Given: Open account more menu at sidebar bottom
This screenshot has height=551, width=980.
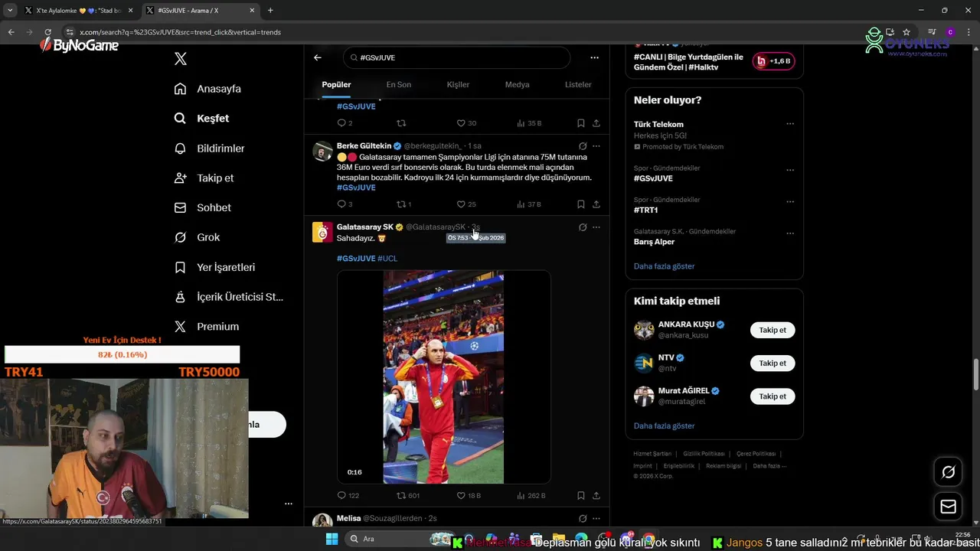Looking at the screenshot, I should coord(288,504).
